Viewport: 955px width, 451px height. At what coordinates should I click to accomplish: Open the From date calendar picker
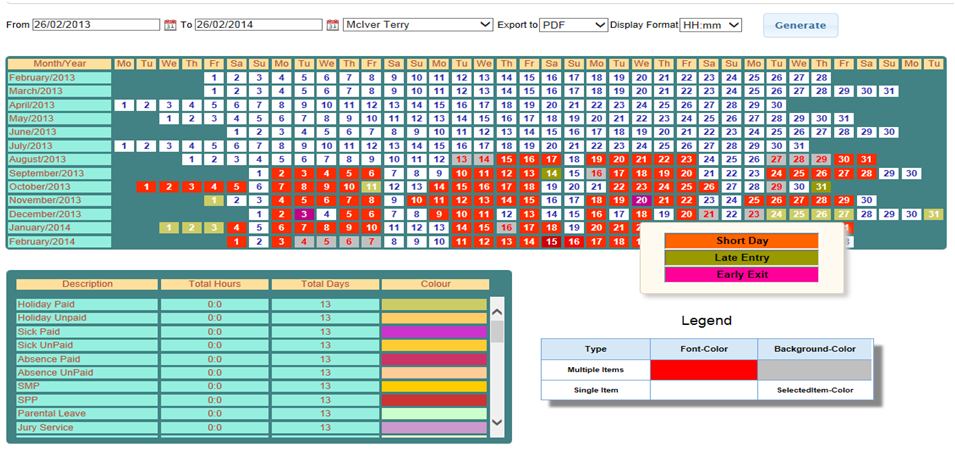(170, 25)
